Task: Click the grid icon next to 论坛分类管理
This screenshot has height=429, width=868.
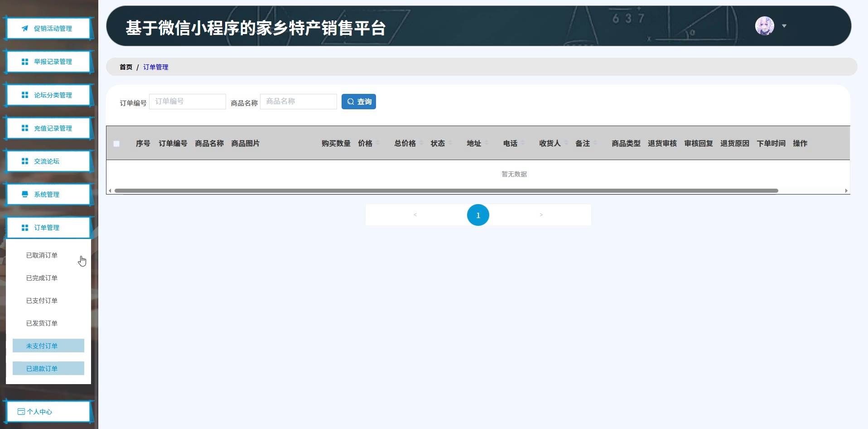Action: point(25,95)
